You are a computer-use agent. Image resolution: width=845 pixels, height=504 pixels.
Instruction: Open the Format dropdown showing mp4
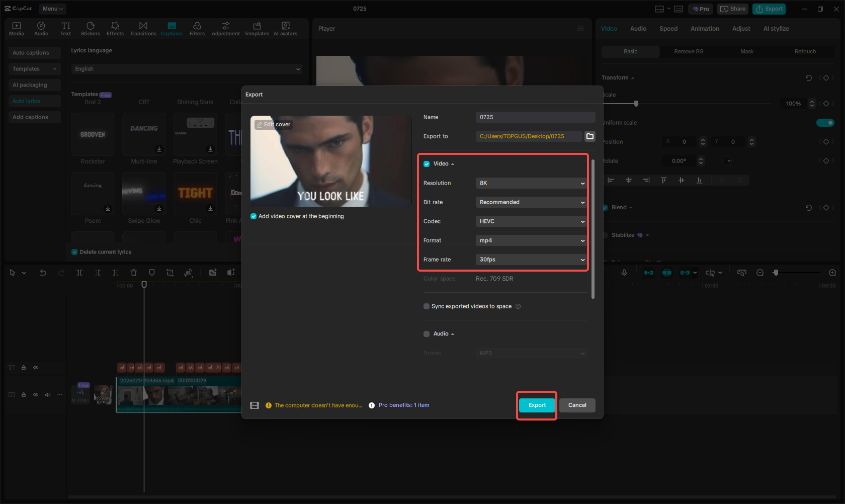point(531,240)
